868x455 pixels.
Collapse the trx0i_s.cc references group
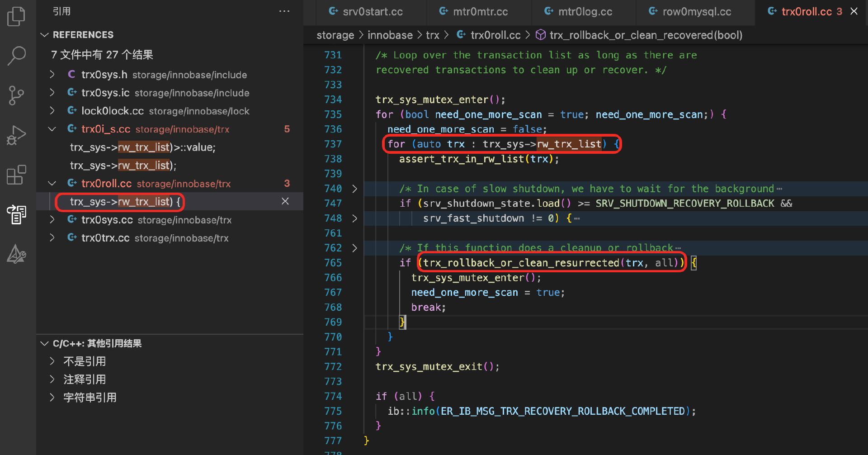coord(52,129)
